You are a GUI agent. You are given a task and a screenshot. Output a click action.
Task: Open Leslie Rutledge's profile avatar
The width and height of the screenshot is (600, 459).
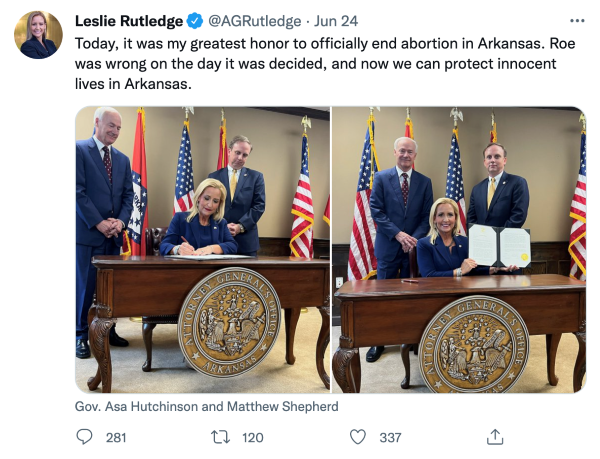(38, 35)
